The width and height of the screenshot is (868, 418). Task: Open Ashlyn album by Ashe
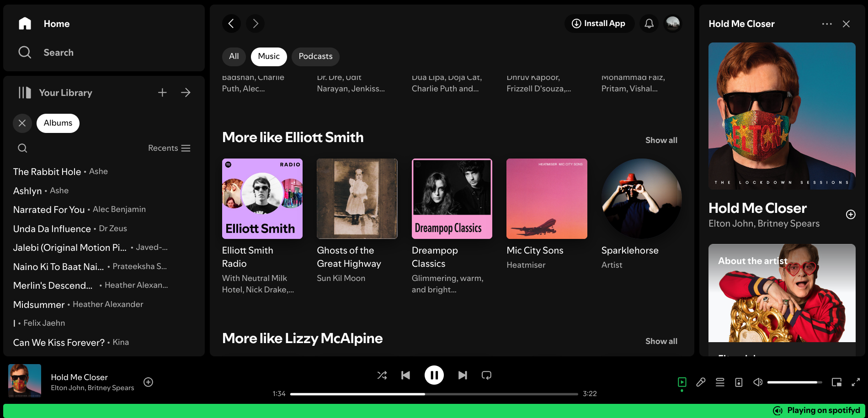point(104,191)
